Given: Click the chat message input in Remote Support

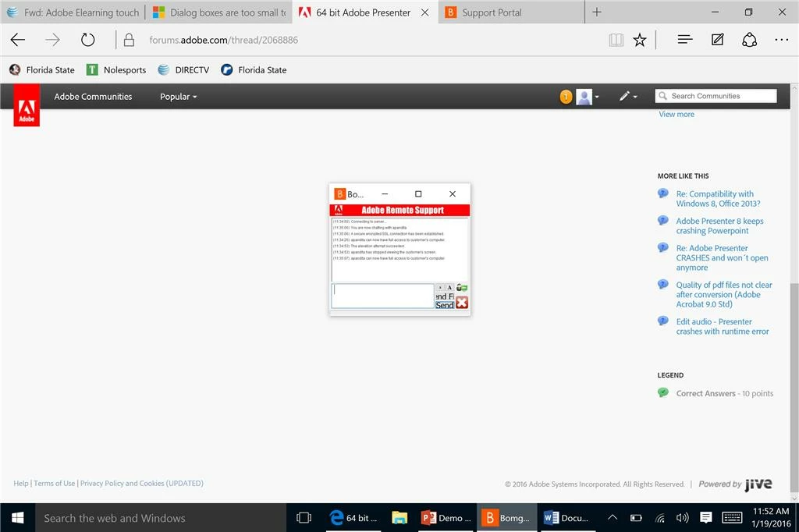Looking at the screenshot, I should coord(382,296).
